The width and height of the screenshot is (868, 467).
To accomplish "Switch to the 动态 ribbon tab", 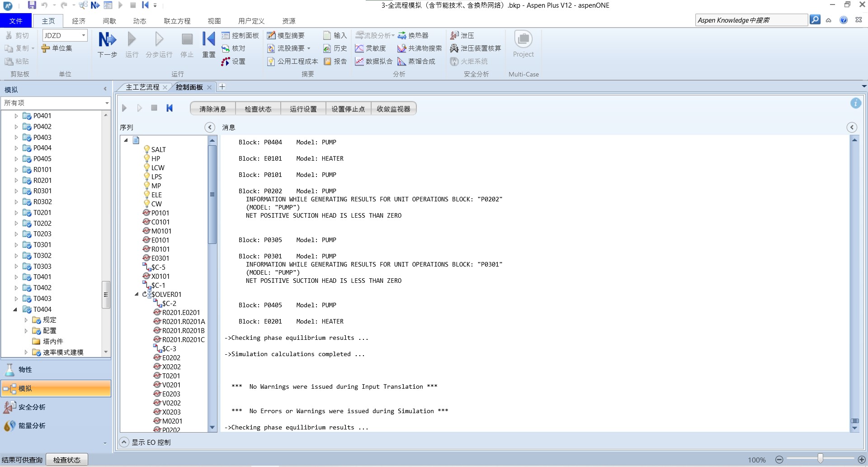I will coord(140,21).
